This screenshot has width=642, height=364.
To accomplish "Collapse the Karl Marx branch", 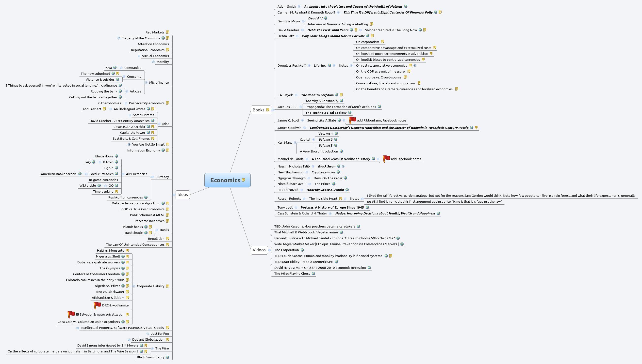I will click(x=295, y=143).
